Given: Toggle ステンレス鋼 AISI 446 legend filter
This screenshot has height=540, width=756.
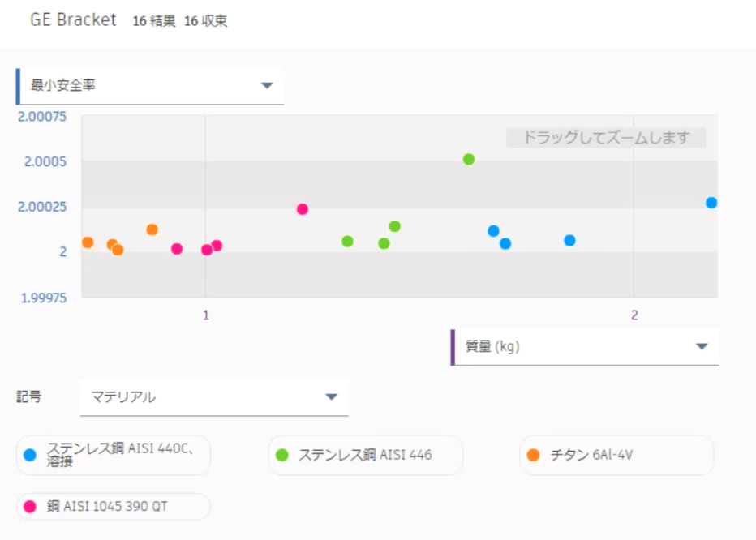Looking at the screenshot, I should coord(365,455).
